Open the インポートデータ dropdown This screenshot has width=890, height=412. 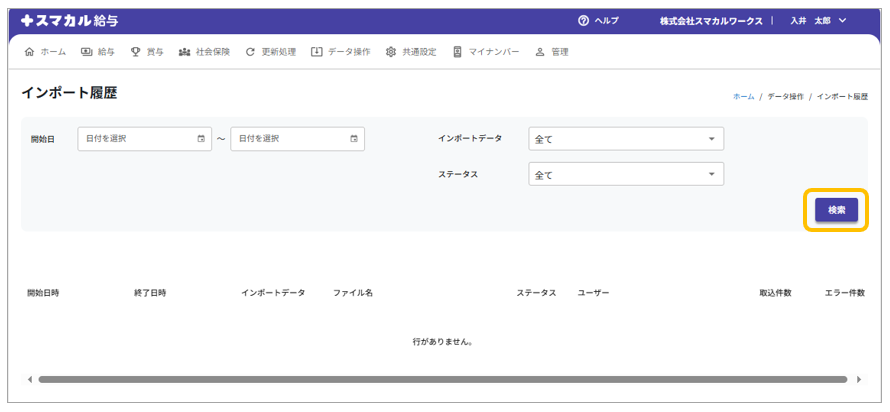[625, 139]
